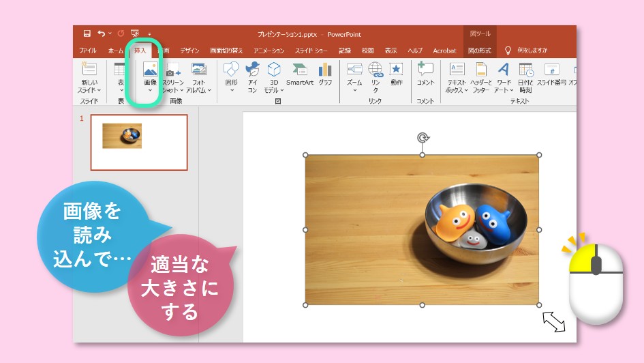Click the picture's bottom-center resize handle
The image size is (644, 363).
(423, 305)
